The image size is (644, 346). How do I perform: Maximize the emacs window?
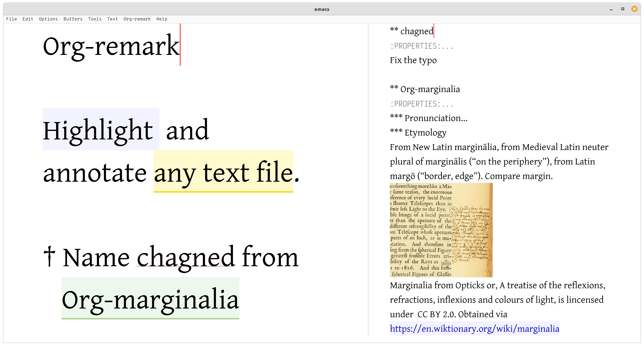pyautogui.click(x=623, y=9)
